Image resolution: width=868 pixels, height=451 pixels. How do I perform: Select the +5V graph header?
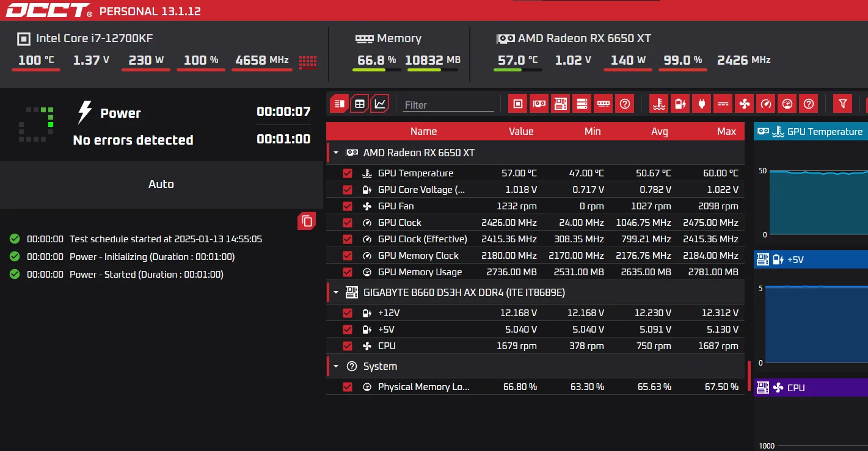click(811, 259)
